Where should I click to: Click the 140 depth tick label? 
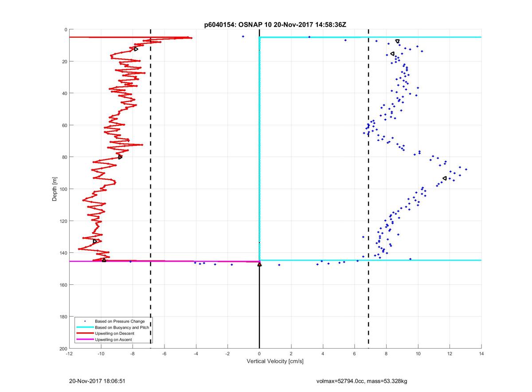click(63, 253)
